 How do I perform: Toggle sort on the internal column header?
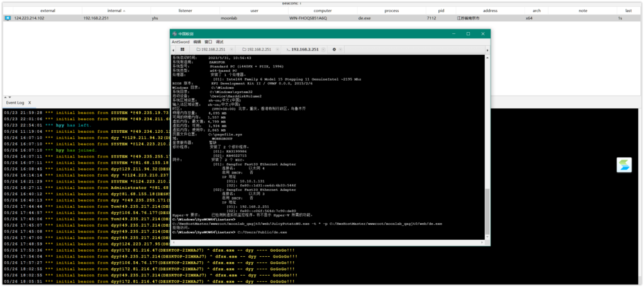coord(116,11)
